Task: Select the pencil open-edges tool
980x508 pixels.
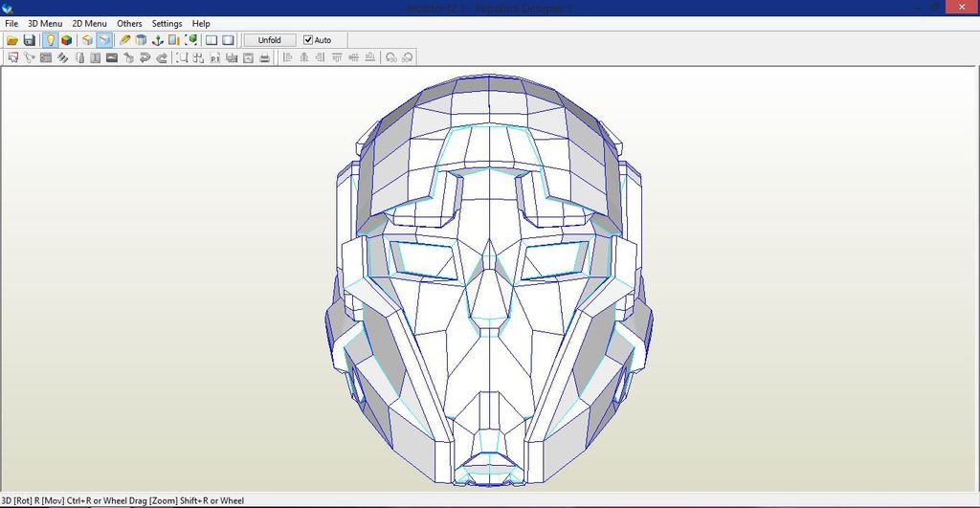Action: [x=125, y=40]
